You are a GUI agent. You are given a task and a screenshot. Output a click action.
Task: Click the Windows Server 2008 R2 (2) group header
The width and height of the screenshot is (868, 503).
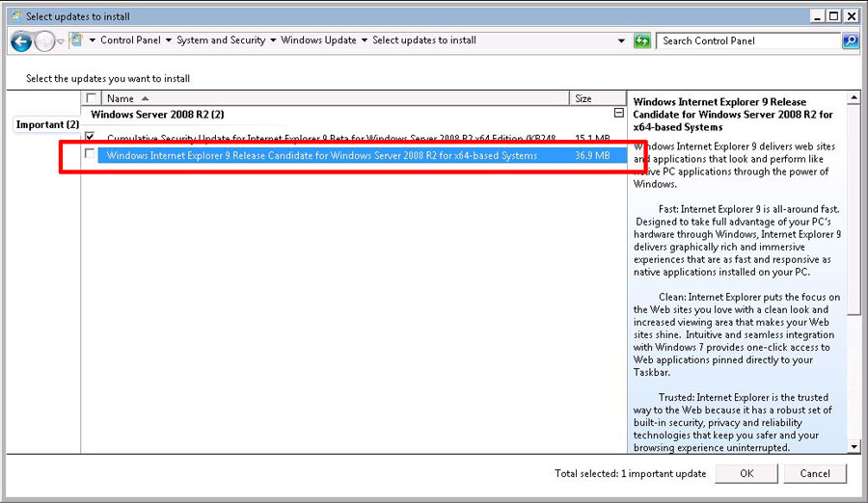[x=157, y=115]
